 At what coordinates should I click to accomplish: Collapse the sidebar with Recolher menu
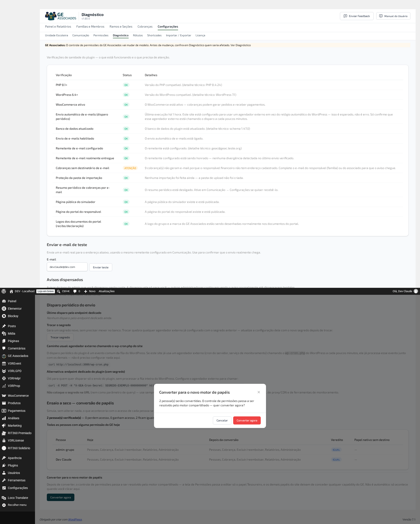tap(17, 505)
